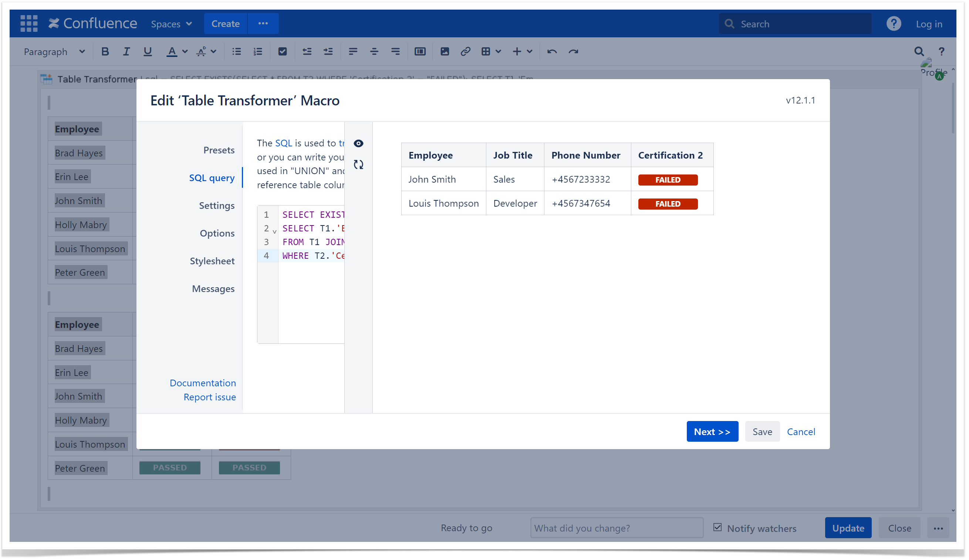Image resolution: width=969 pixels, height=560 pixels.
Task: Open the Stylesheet tab
Action: point(212,261)
